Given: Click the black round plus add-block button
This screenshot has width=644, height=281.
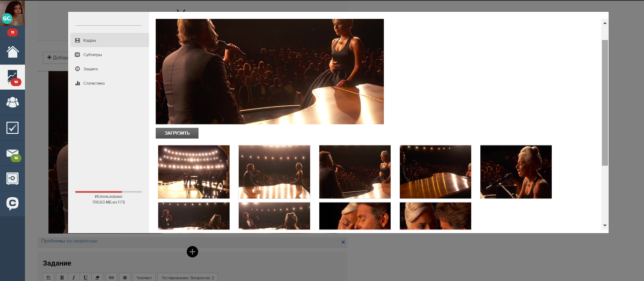Looking at the screenshot, I should [x=193, y=251].
